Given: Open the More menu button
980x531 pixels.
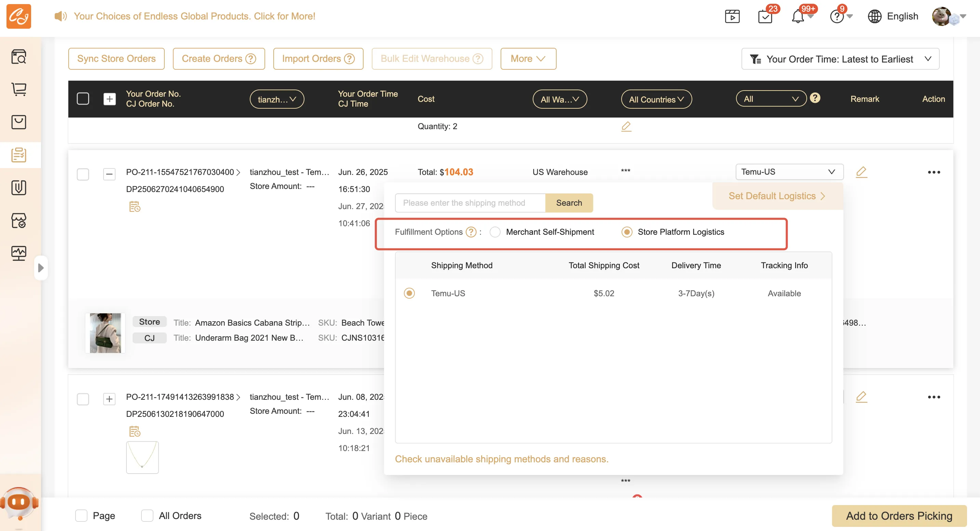Looking at the screenshot, I should click(x=528, y=58).
